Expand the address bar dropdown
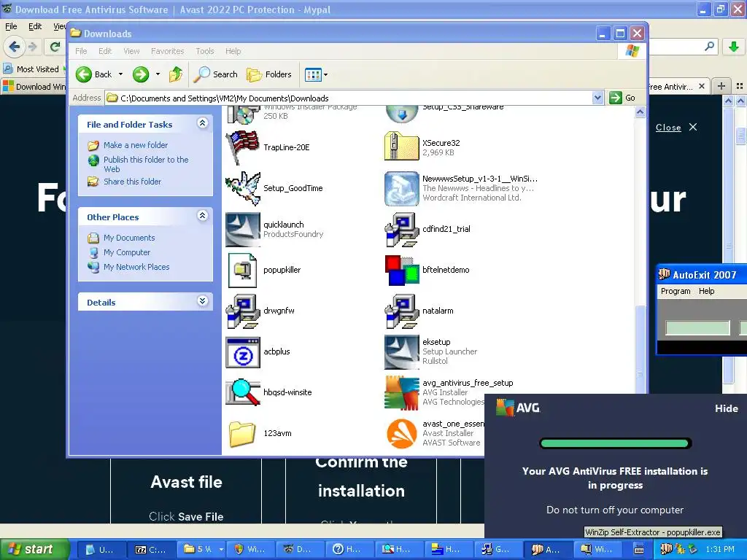This screenshot has width=747, height=560. point(598,98)
